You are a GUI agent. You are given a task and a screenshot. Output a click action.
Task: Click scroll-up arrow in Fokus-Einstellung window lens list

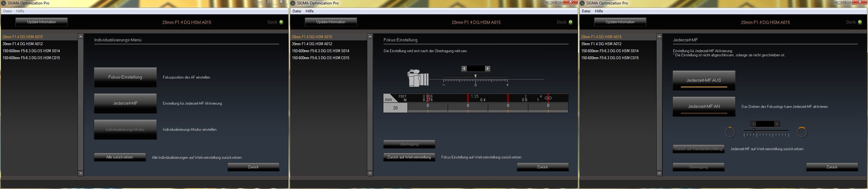pos(370,36)
